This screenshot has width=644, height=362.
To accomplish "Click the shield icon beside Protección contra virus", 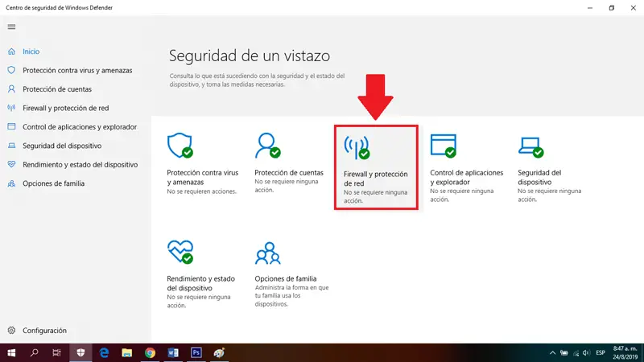I will pos(11,70).
